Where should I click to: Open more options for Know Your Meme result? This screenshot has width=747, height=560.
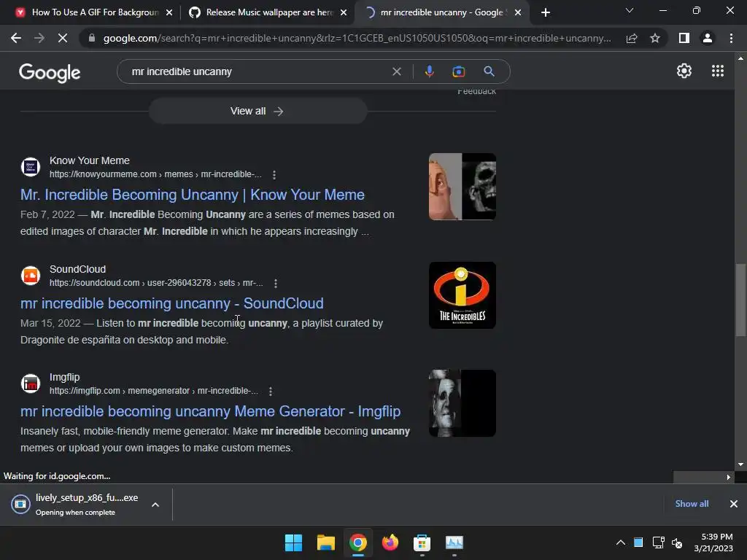(x=274, y=175)
